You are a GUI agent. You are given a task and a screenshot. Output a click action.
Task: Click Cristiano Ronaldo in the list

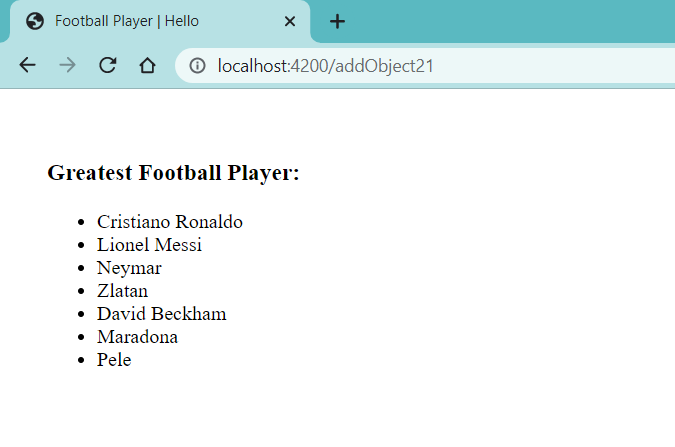click(169, 222)
